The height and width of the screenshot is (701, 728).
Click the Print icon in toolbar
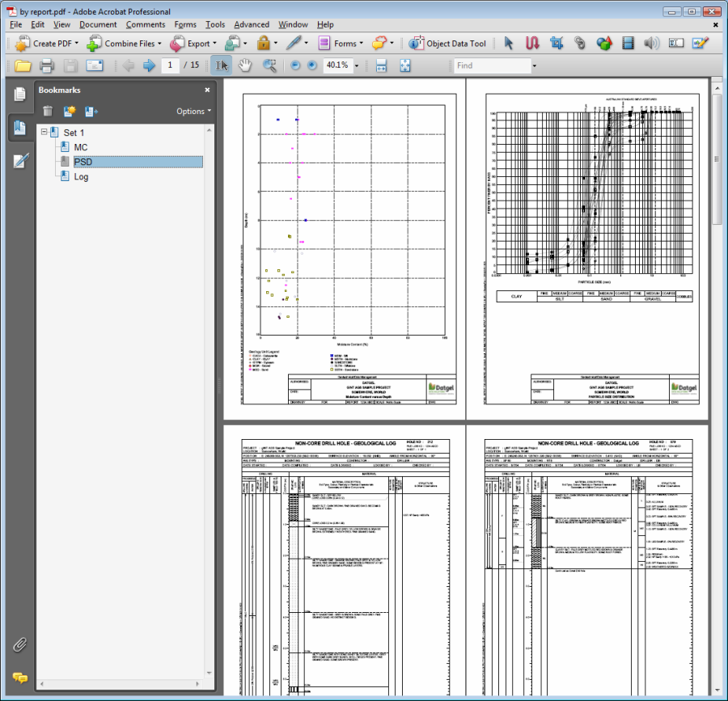[47, 65]
